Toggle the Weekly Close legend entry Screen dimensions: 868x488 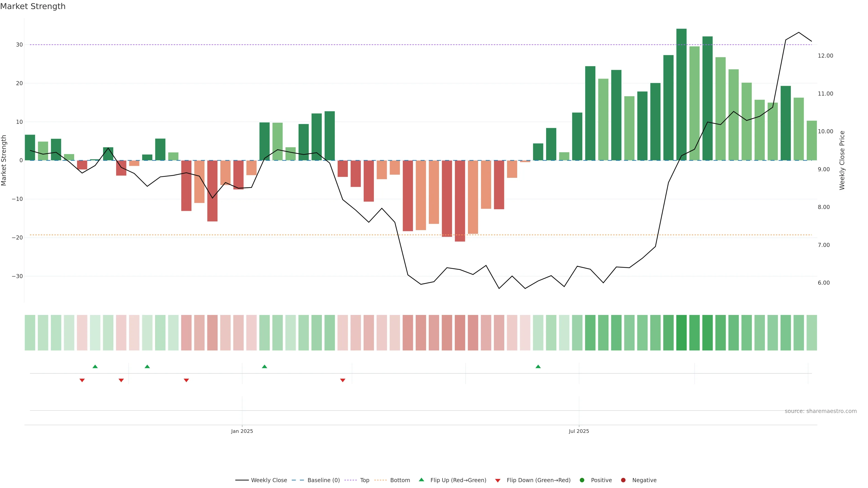269,480
